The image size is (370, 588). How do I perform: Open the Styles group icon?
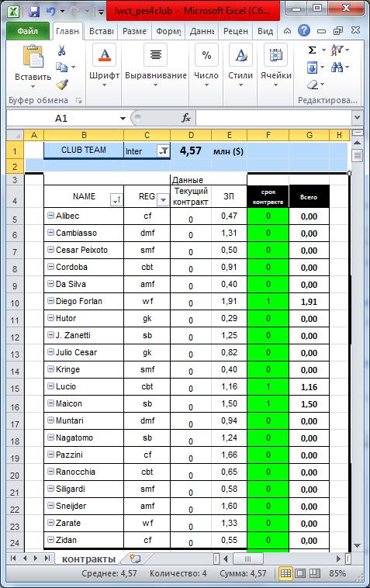point(240,55)
